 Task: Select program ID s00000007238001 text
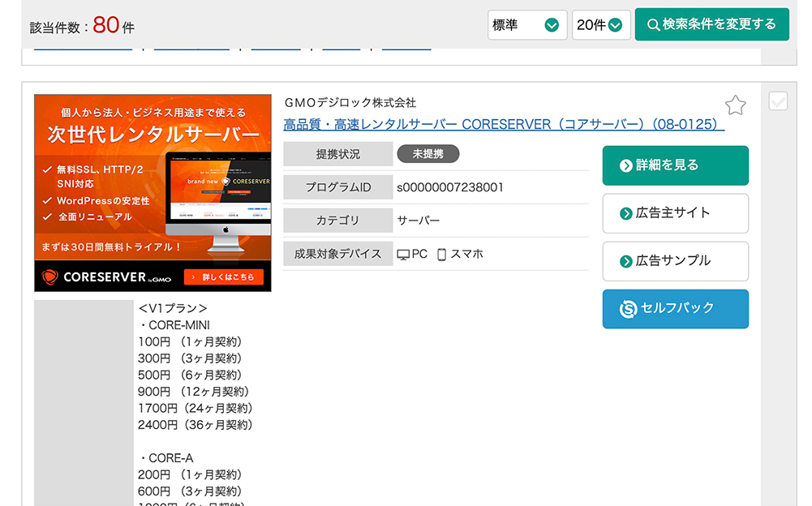450,187
